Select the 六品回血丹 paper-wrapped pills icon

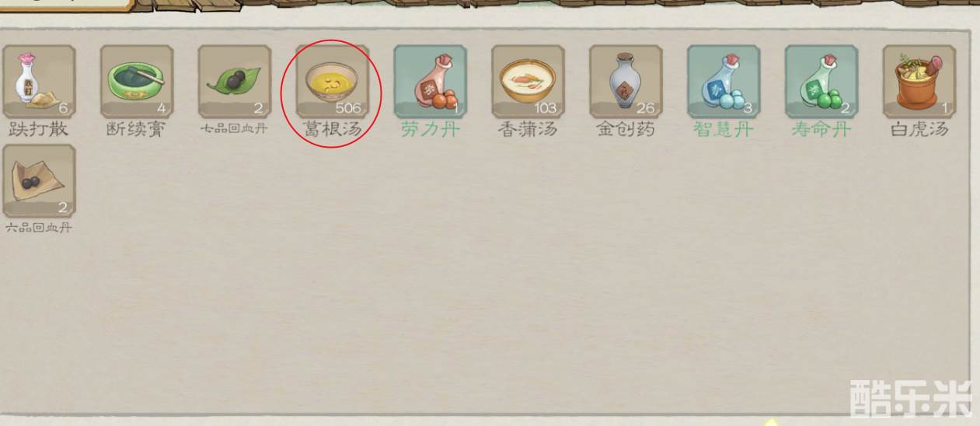pyautogui.click(x=39, y=181)
